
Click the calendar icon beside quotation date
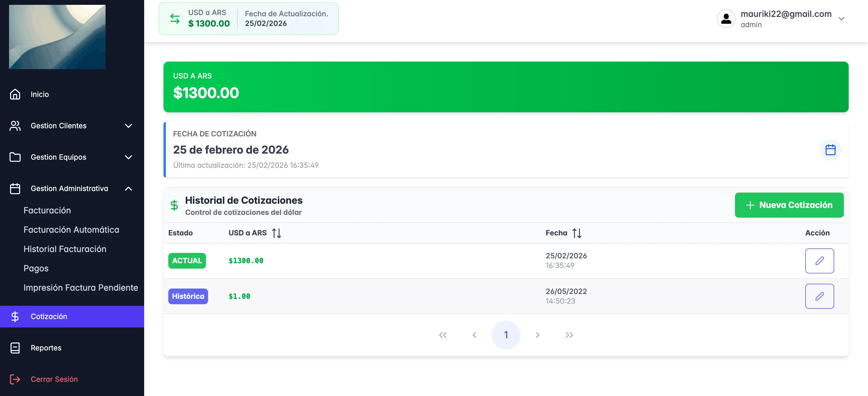pos(830,149)
